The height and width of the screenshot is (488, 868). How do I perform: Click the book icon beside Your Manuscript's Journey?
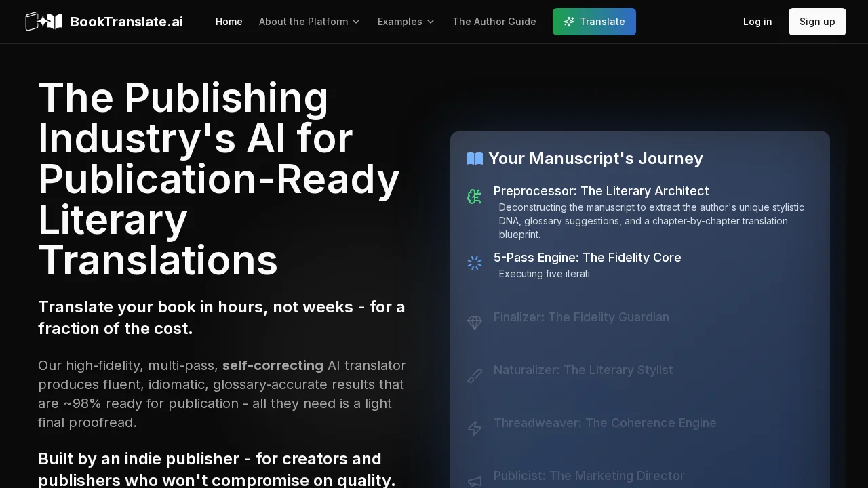pos(475,159)
